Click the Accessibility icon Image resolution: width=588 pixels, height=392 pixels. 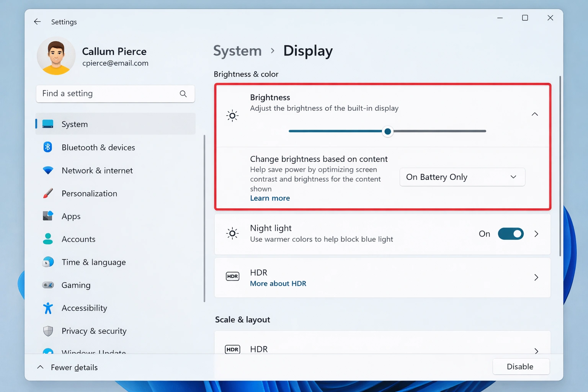pyautogui.click(x=47, y=308)
